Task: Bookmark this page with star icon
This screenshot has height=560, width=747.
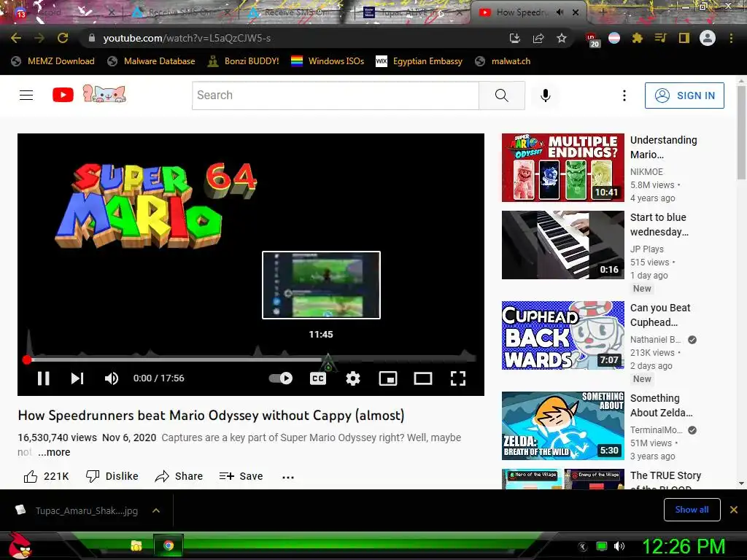Action: click(562, 38)
